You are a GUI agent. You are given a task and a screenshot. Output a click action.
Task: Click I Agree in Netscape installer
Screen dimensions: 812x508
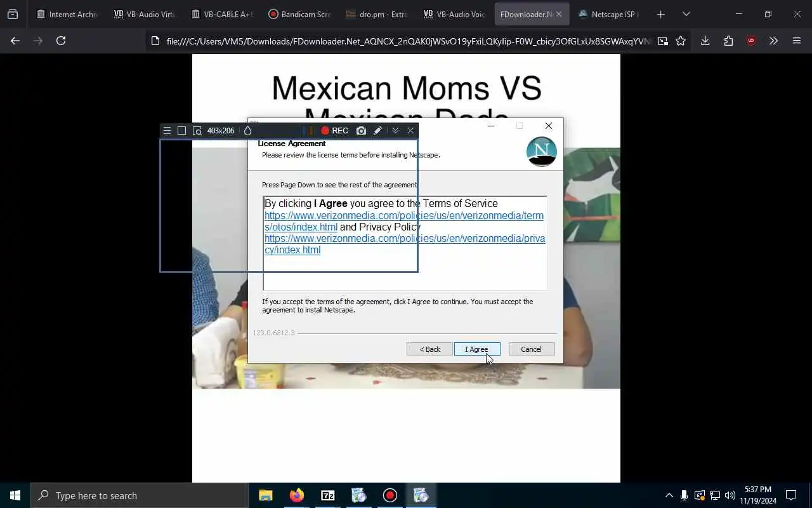[477, 349]
